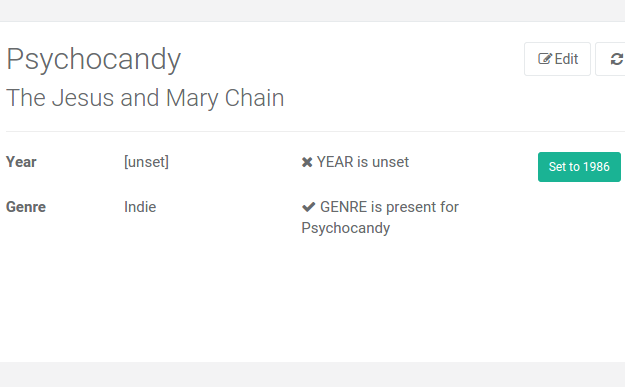Click the Indie genre value
Viewport: 625px width, 387px height.
(140, 207)
